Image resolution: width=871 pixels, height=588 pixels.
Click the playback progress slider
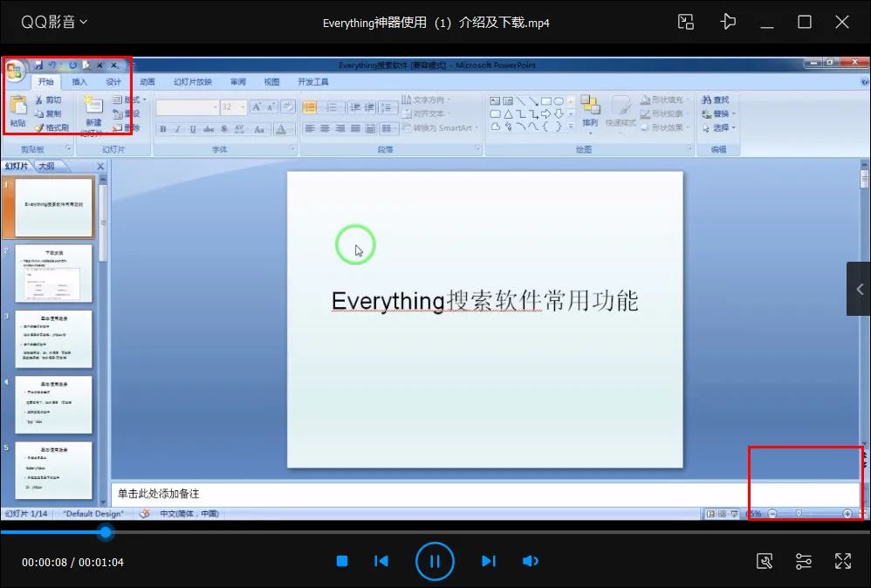pos(105,532)
